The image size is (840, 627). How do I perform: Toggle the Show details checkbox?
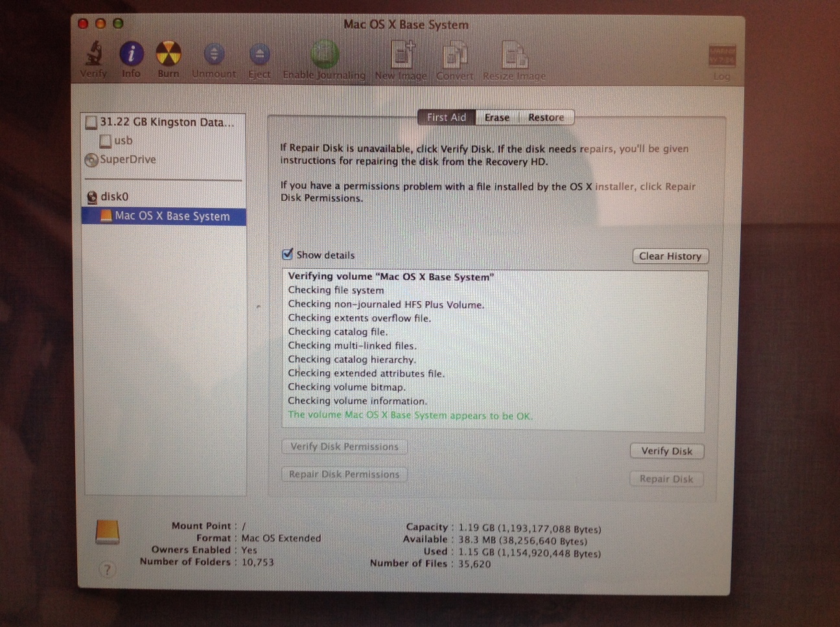click(288, 255)
